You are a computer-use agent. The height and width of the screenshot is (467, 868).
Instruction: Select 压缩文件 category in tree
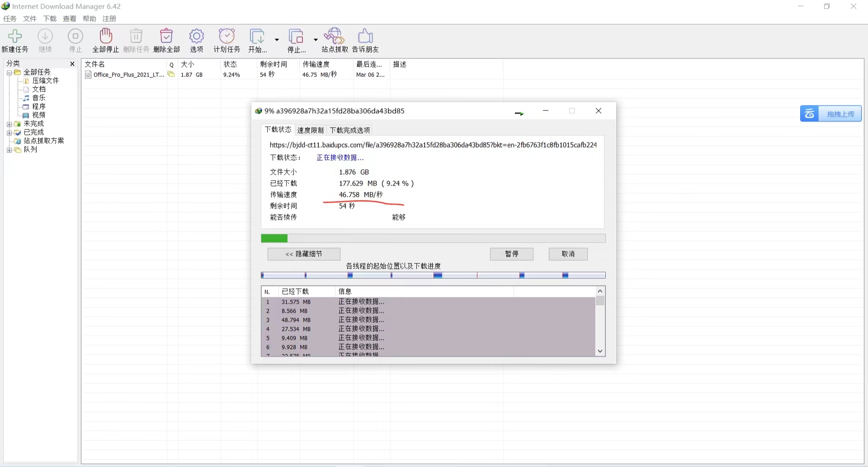pyautogui.click(x=45, y=81)
